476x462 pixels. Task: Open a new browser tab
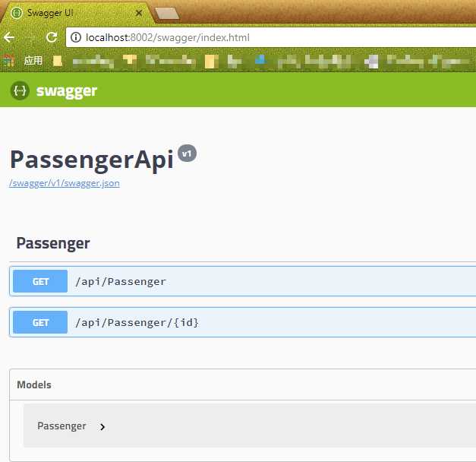[167, 14]
